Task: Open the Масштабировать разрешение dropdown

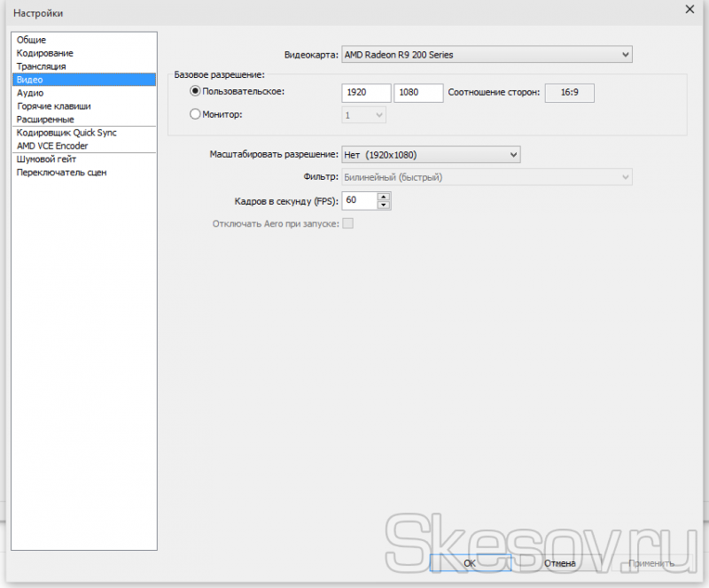Action: [431, 154]
